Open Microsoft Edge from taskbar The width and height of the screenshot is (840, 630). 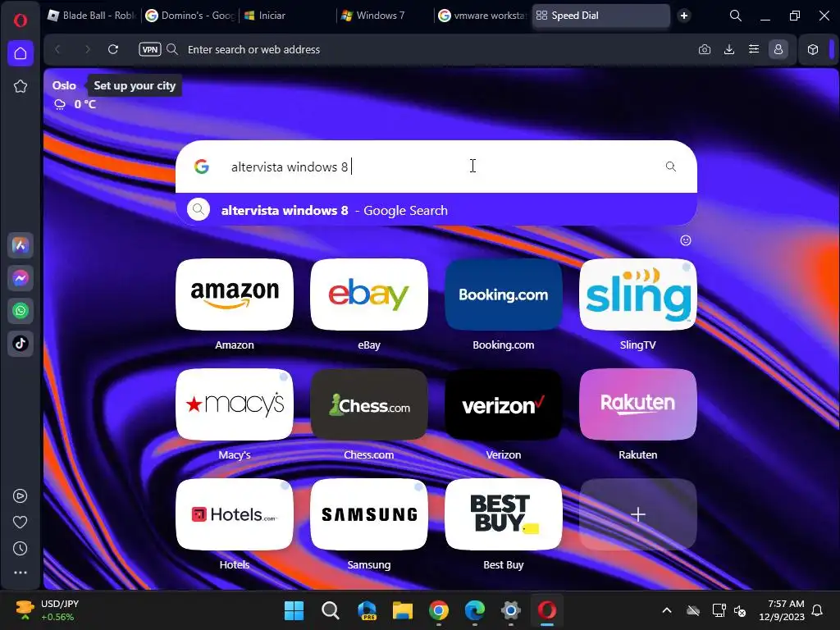(x=475, y=610)
